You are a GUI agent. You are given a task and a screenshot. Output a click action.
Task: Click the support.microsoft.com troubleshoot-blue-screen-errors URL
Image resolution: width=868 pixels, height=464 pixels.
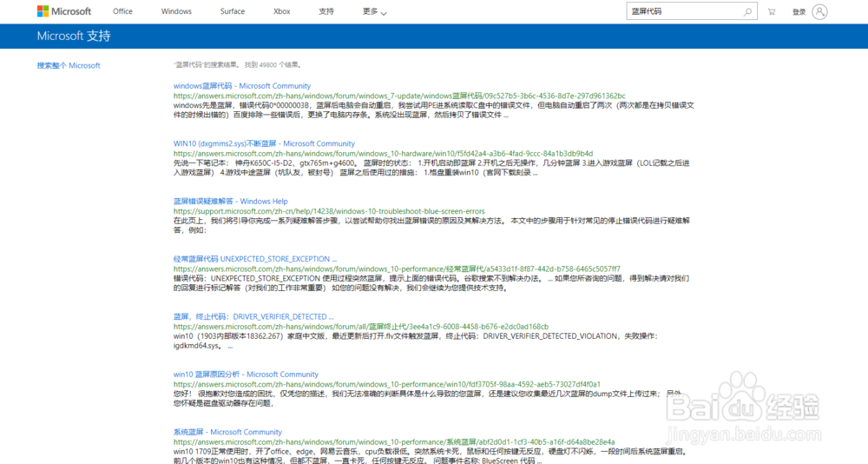tap(329, 211)
